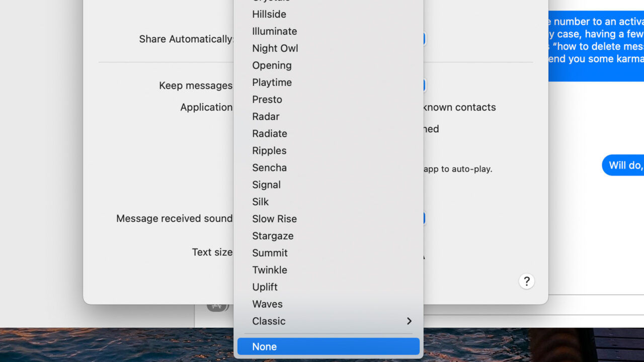This screenshot has width=644, height=362.
Task: Pick "Slow Rise" as message sound
Action: 274,219
